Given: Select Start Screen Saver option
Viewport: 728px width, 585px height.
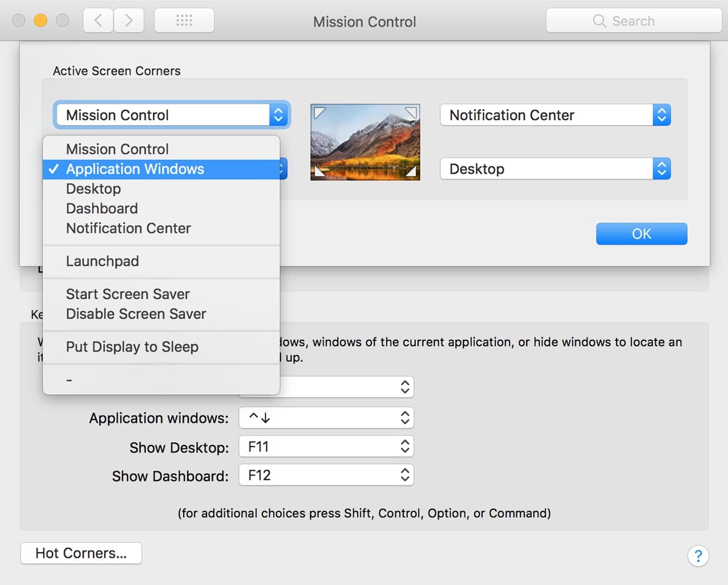Looking at the screenshot, I should pos(127,294).
